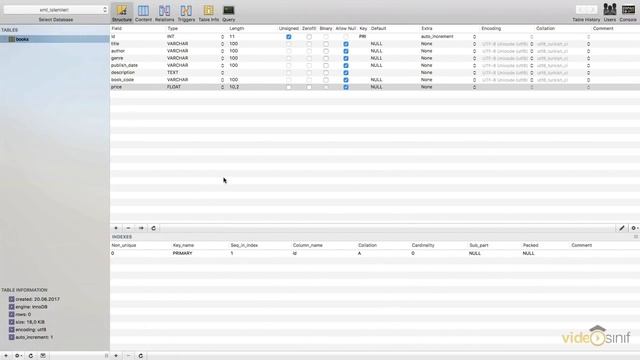Toggle Allow Null for price field
Viewport: 640px width, 360px height.
coord(346,87)
